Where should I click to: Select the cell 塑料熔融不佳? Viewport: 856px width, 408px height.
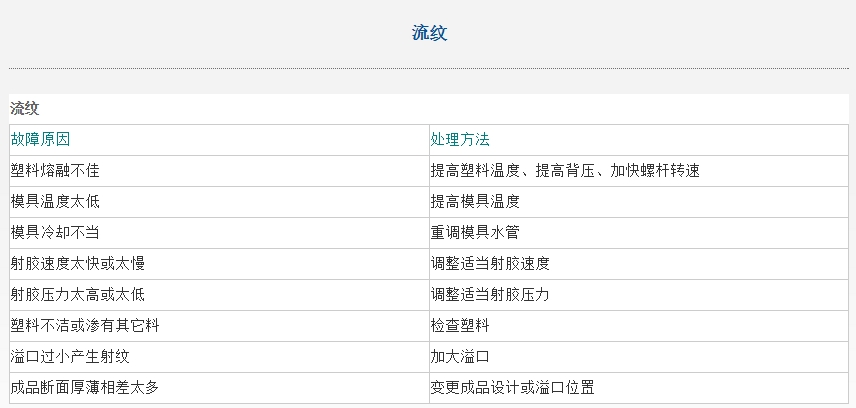point(219,171)
